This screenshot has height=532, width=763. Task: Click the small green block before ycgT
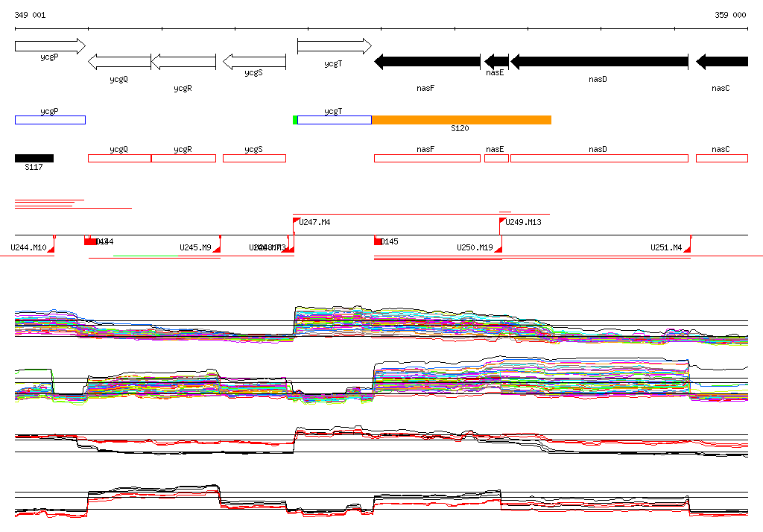pyautogui.click(x=295, y=120)
